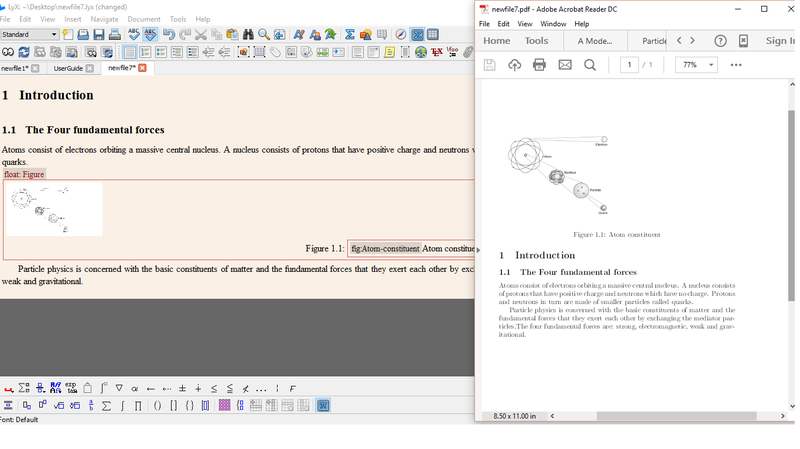The height and width of the screenshot is (449, 800).
Task: Insert square root from math toolbar
Action: coord(59,406)
